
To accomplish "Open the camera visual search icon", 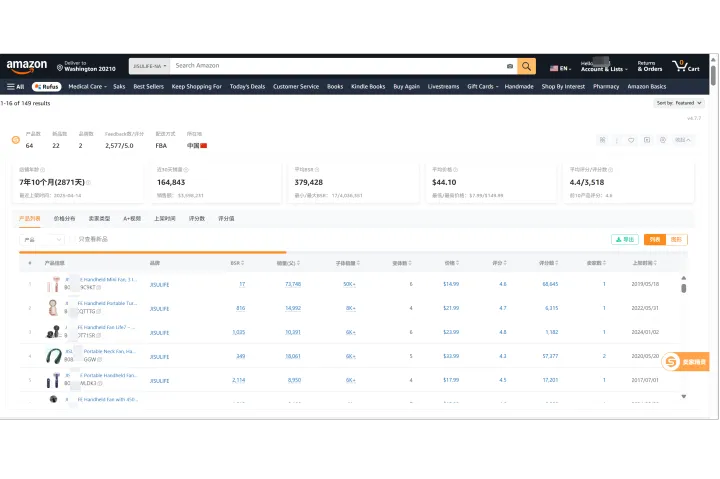I will [510, 66].
